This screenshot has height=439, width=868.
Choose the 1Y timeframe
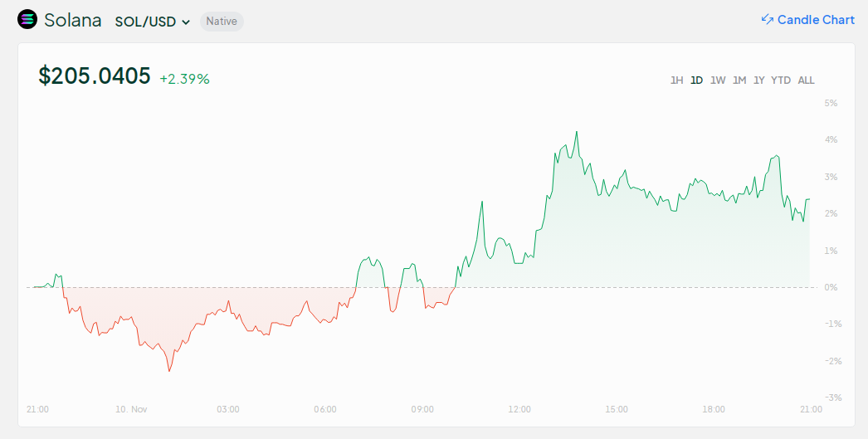click(x=759, y=80)
